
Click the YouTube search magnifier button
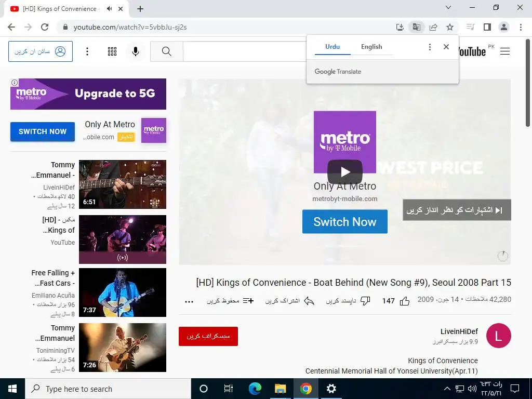tap(167, 51)
